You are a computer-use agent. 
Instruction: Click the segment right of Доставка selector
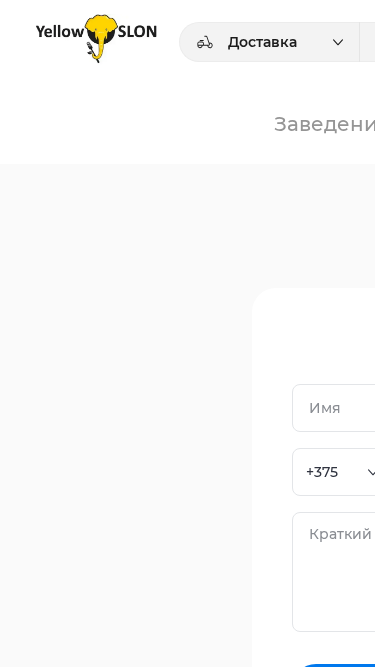[367, 42]
